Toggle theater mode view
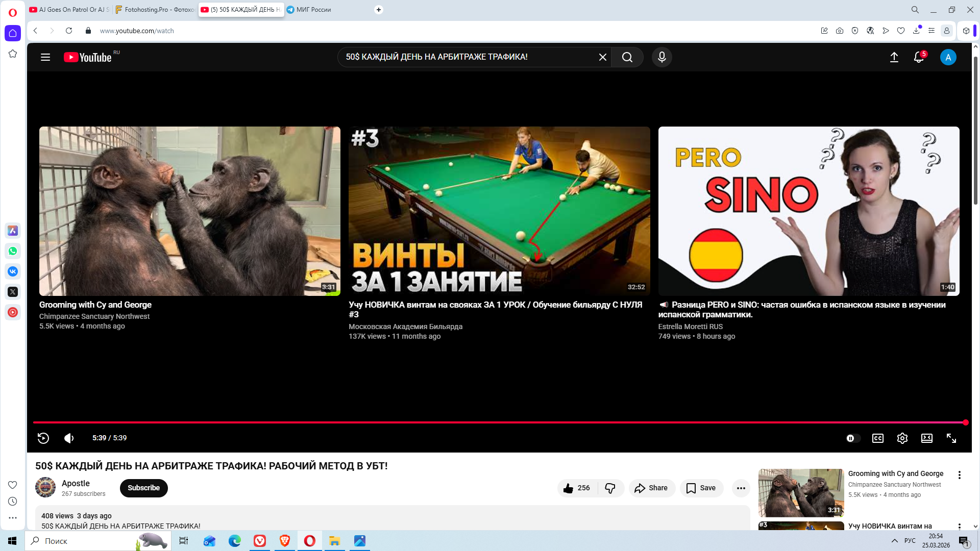The image size is (980, 551). (926, 438)
